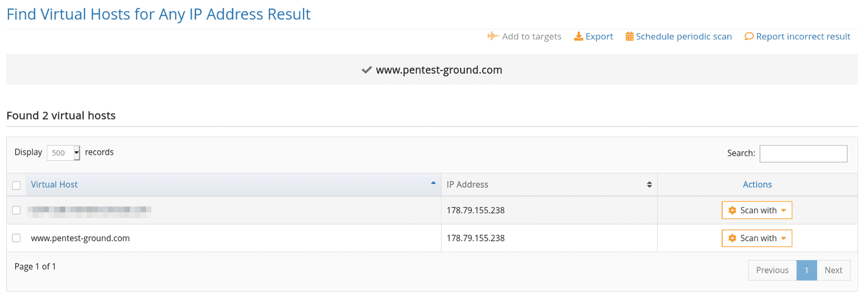Toggle the select-all checkbox in table header
The image size is (868, 298).
click(x=16, y=185)
